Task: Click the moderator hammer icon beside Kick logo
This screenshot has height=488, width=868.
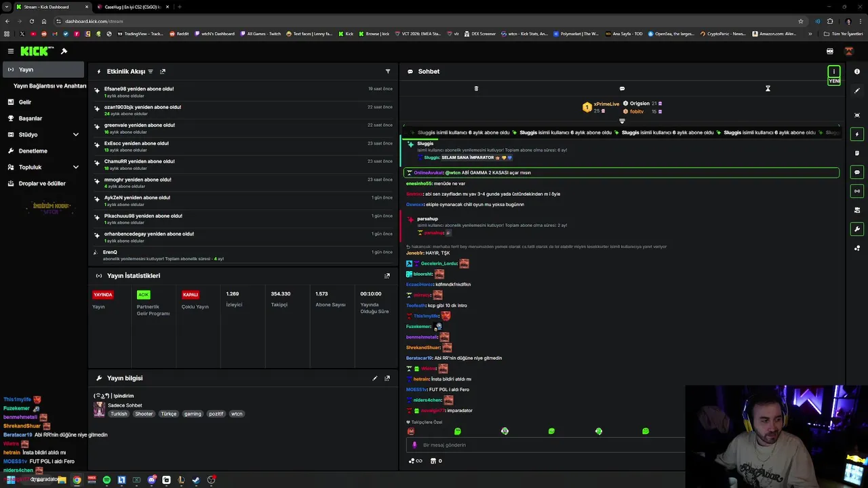Action: (x=64, y=51)
